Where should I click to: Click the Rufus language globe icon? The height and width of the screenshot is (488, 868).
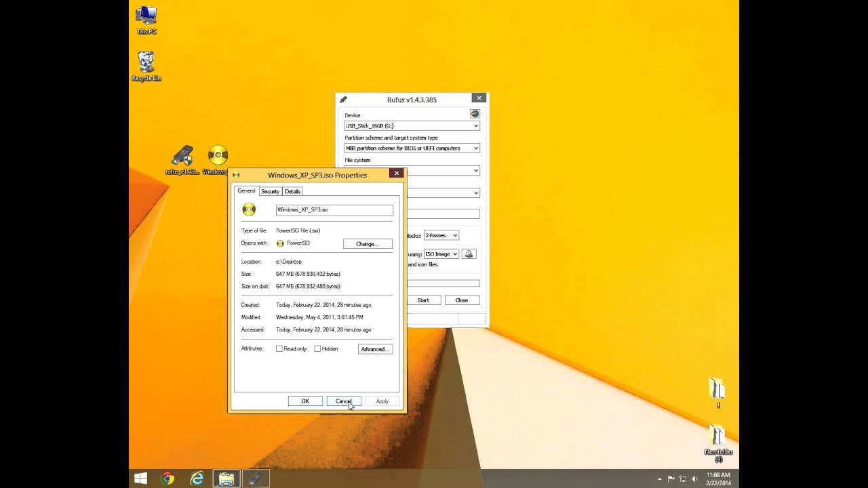tap(475, 114)
